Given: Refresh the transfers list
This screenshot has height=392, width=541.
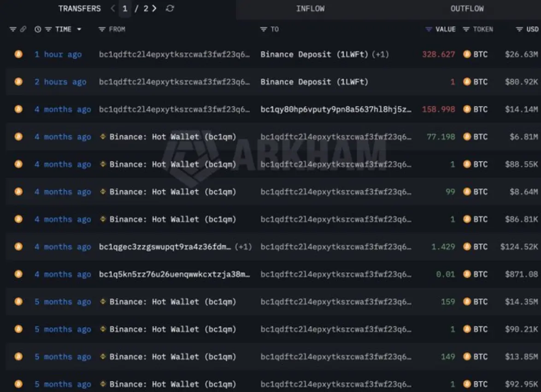Looking at the screenshot, I should pyautogui.click(x=170, y=8).
